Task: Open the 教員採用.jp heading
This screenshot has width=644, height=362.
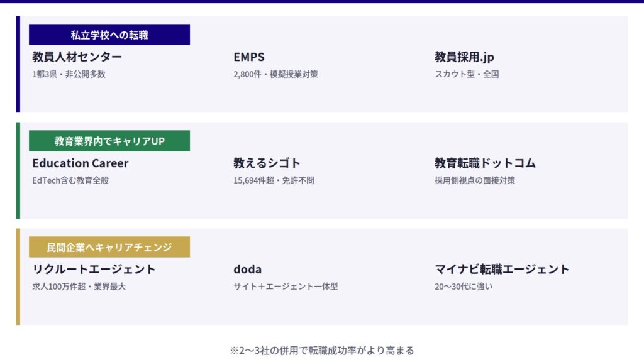Action: 464,57
